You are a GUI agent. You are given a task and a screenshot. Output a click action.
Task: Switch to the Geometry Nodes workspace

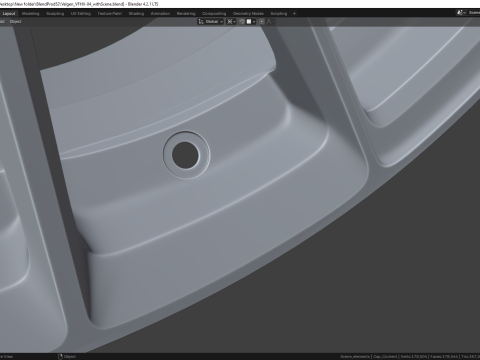pos(248,14)
